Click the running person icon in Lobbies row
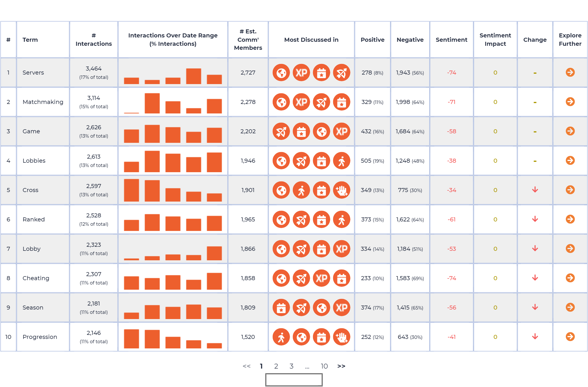The image size is (588, 387). [x=341, y=161]
